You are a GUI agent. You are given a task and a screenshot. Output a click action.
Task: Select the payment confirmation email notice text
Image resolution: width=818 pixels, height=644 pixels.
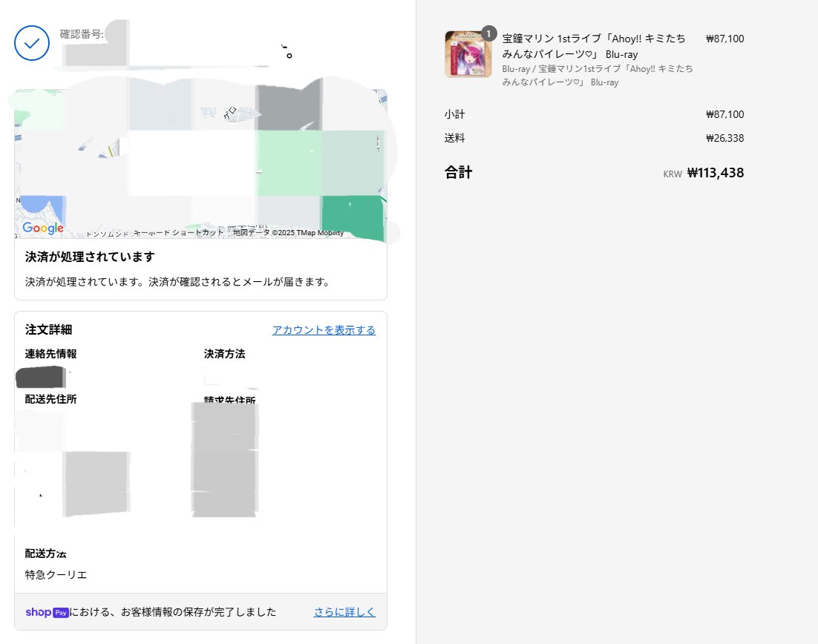pyautogui.click(x=178, y=282)
